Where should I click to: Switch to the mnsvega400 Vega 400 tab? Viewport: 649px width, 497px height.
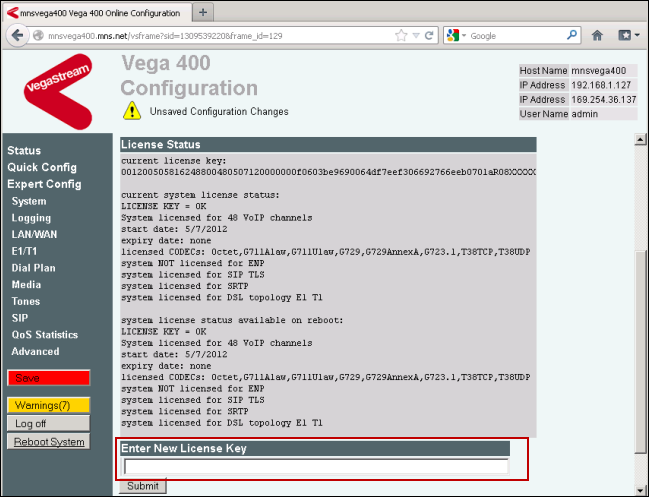tap(95, 13)
